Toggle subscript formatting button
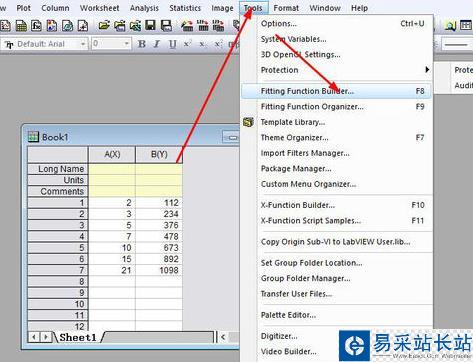The image size is (473, 362). pyautogui.click(x=202, y=44)
